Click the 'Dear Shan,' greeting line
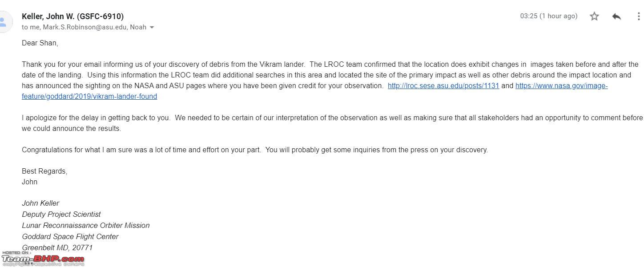The width and height of the screenshot is (644, 268). click(40, 43)
